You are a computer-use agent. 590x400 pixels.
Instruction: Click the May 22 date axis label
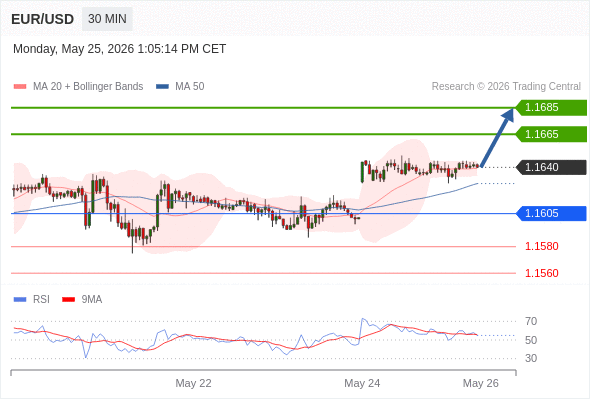[x=193, y=383]
